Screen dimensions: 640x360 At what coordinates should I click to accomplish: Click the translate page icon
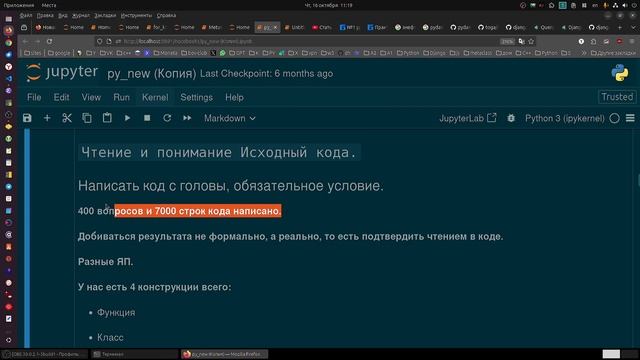521,41
